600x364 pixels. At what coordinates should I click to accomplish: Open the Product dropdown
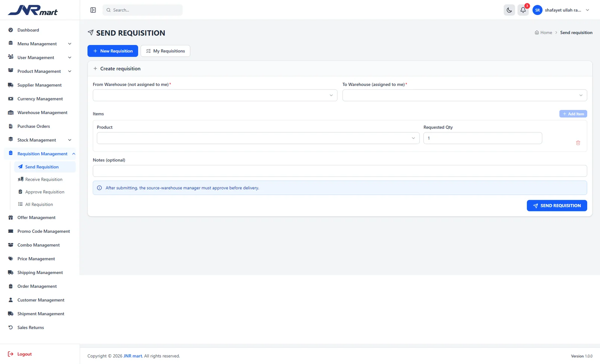[258, 138]
